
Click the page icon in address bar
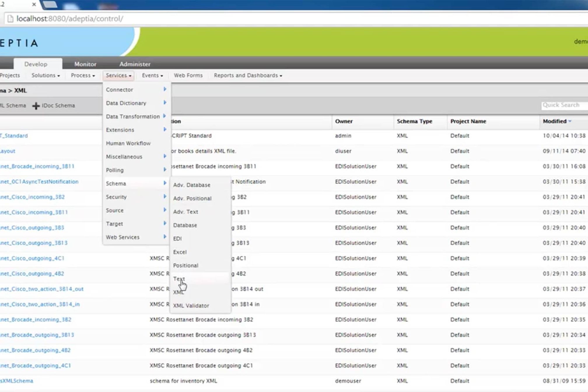[10, 19]
